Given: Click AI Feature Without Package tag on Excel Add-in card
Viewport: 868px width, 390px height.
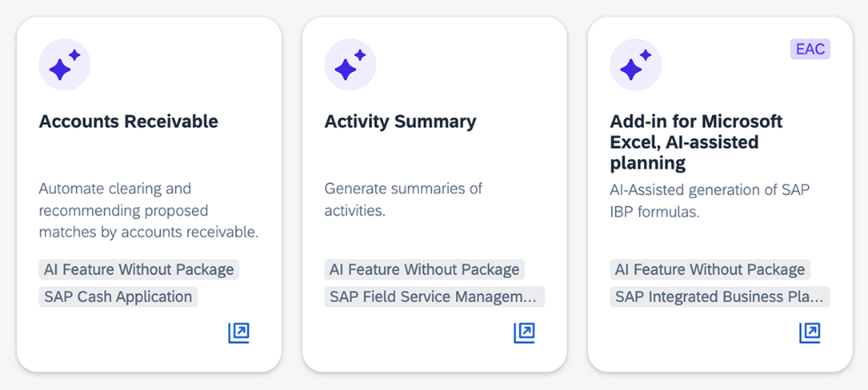Looking at the screenshot, I should pos(710,270).
